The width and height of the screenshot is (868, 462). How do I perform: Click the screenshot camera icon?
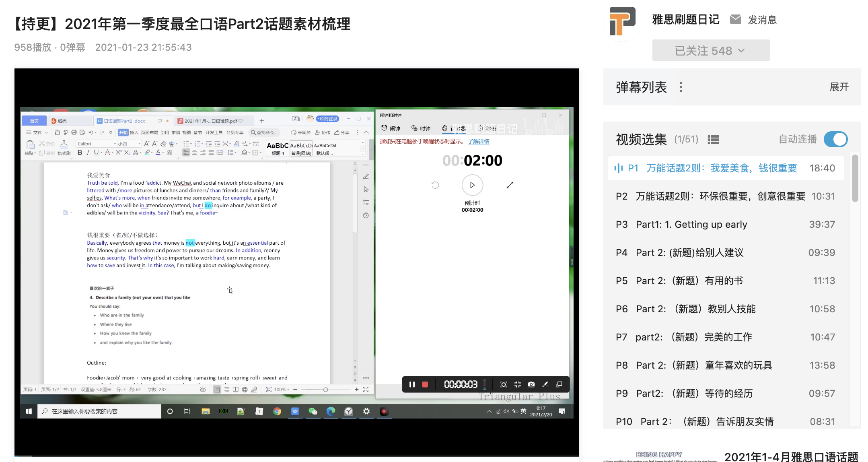coord(531,384)
